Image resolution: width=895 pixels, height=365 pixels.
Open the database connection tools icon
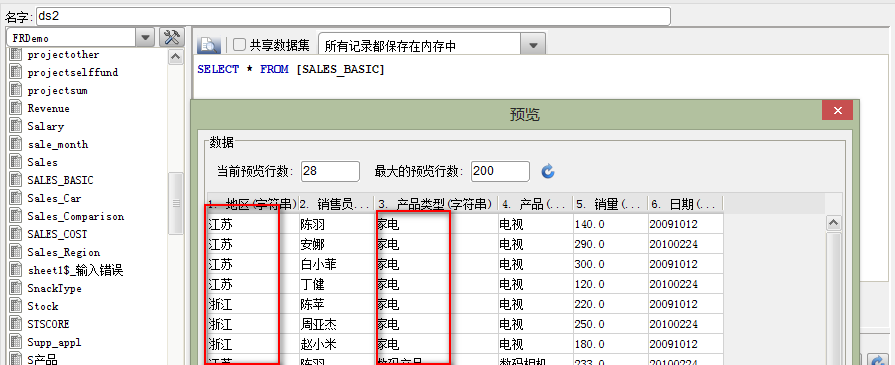tap(171, 38)
